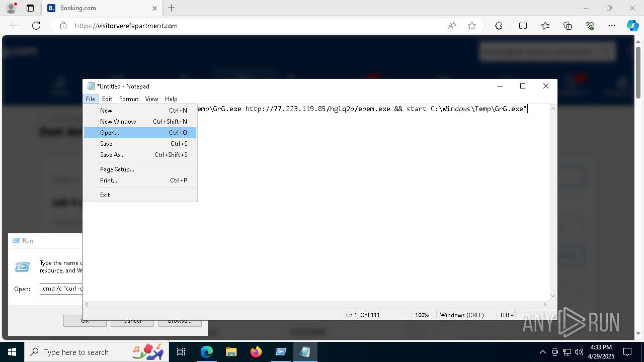Close the Booking.com browser tab

[155, 8]
